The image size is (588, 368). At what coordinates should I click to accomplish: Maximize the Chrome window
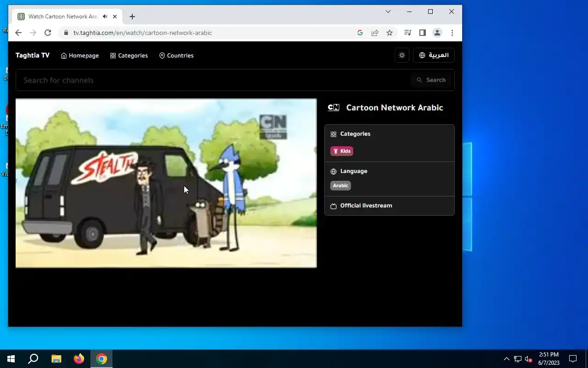click(430, 12)
